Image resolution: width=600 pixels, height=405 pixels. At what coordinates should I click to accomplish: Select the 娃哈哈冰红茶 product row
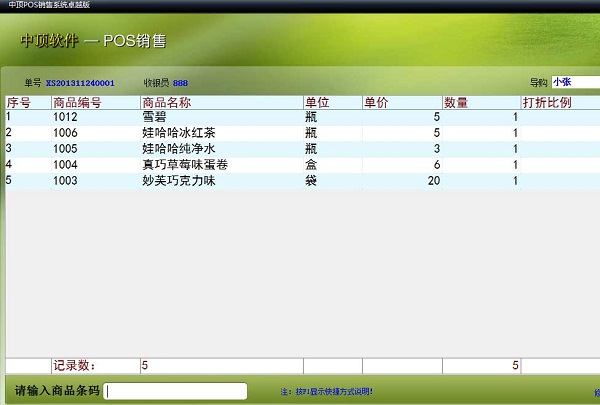point(303,133)
